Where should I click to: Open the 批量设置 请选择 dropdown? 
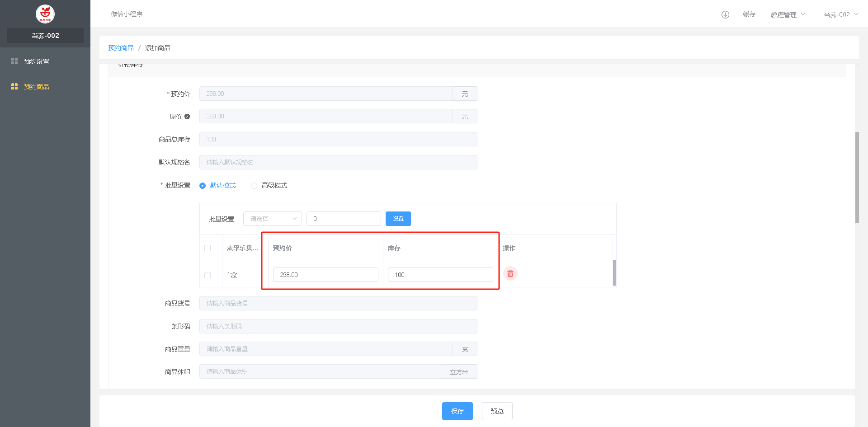pyautogui.click(x=273, y=219)
